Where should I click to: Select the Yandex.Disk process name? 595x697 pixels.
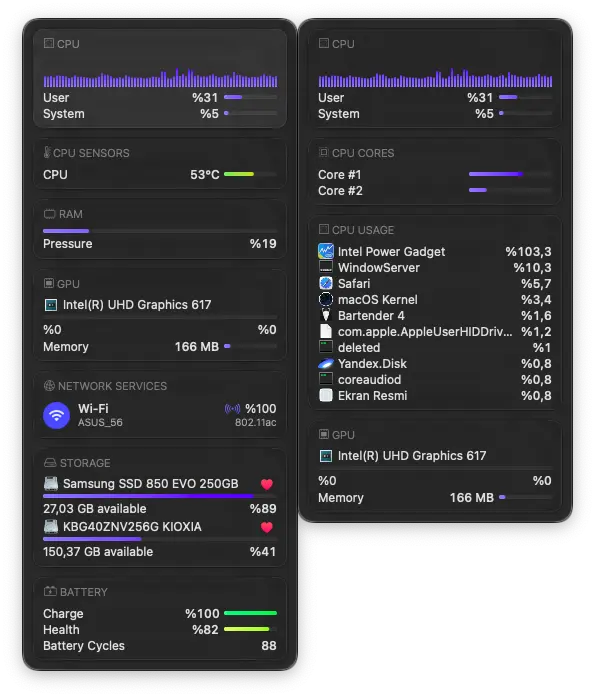372,364
